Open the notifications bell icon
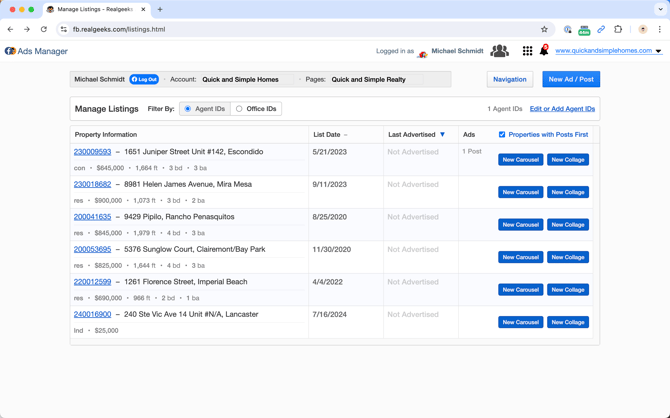The height and width of the screenshot is (418, 670). click(x=544, y=50)
